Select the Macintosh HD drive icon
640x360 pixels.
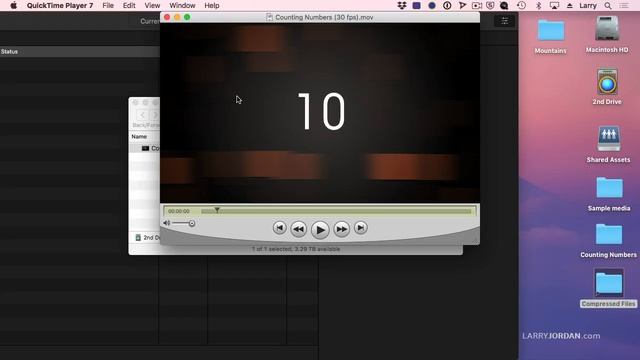click(607, 29)
